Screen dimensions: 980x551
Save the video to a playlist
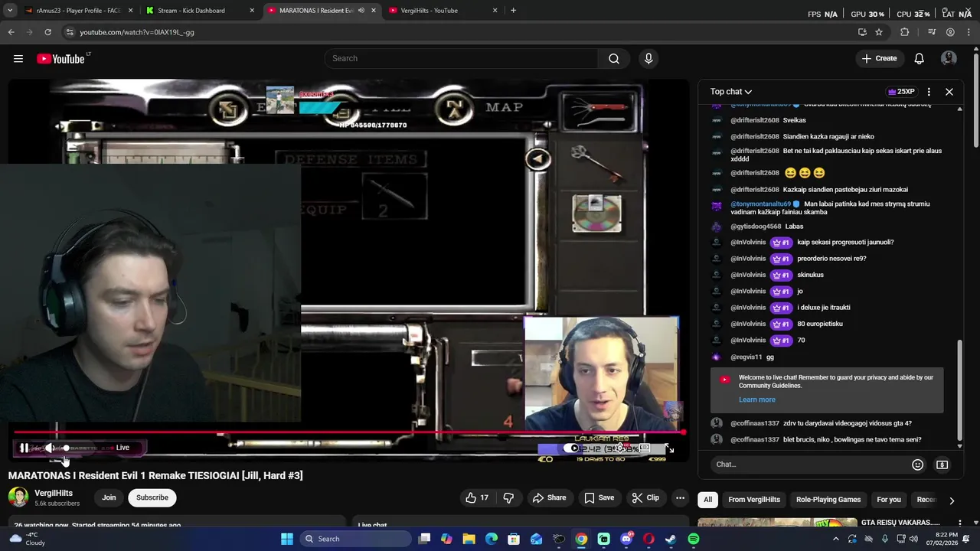tap(599, 497)
